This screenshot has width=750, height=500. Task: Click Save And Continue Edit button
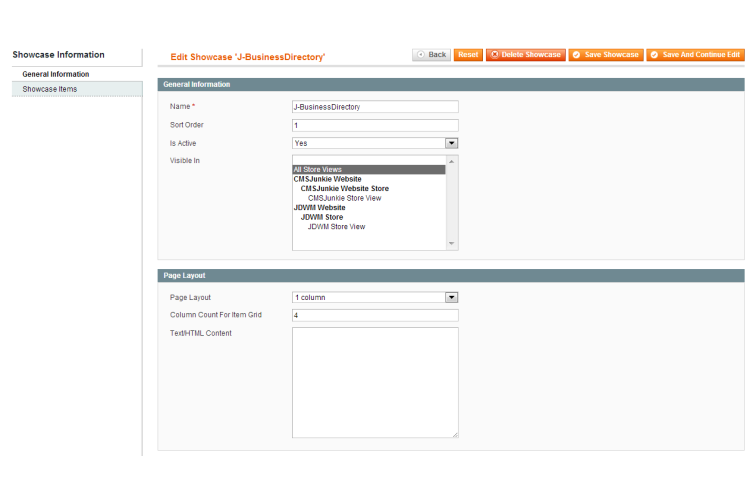(x=695, y=55)
